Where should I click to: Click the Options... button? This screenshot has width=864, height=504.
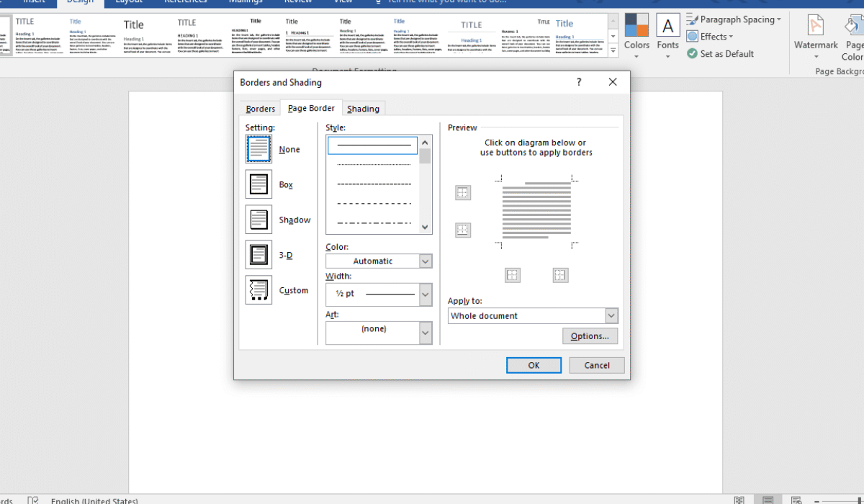coord(590,336)
